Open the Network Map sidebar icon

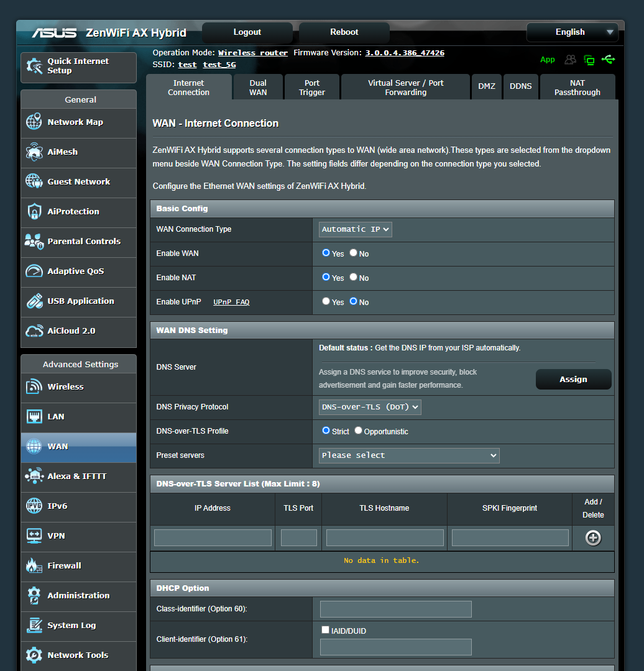tap(34, 122)
